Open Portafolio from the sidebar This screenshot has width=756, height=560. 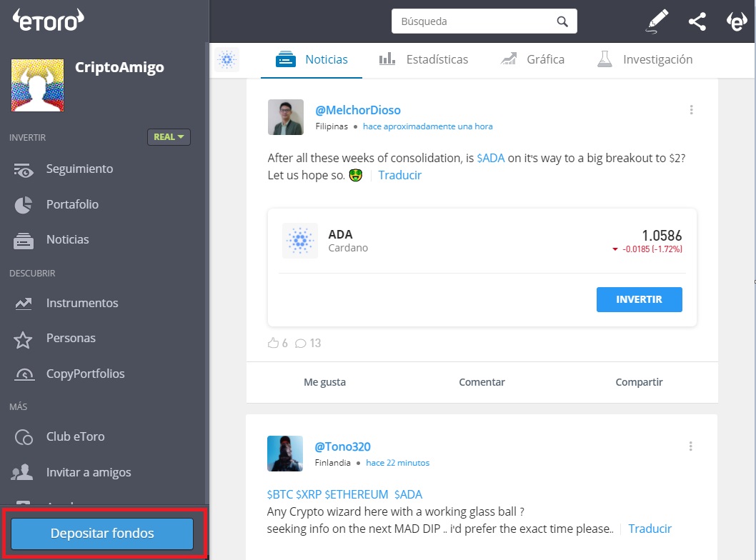[72, 204]
